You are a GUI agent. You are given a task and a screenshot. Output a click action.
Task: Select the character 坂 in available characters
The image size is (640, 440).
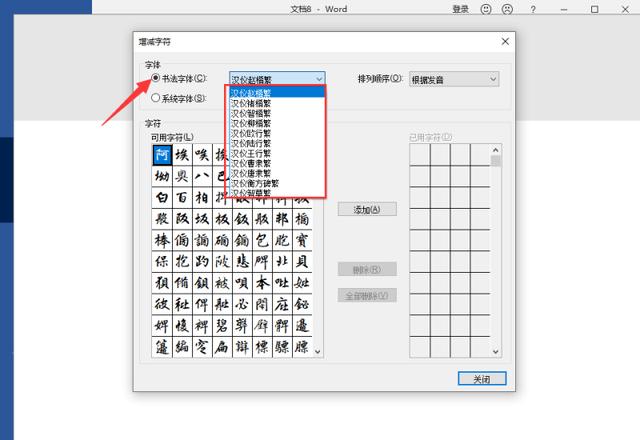202,219
